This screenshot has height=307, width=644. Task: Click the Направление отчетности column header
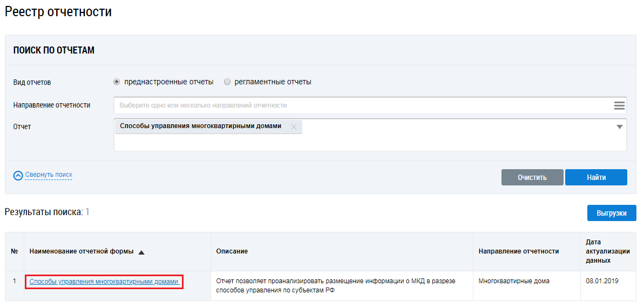pos(518,252)
